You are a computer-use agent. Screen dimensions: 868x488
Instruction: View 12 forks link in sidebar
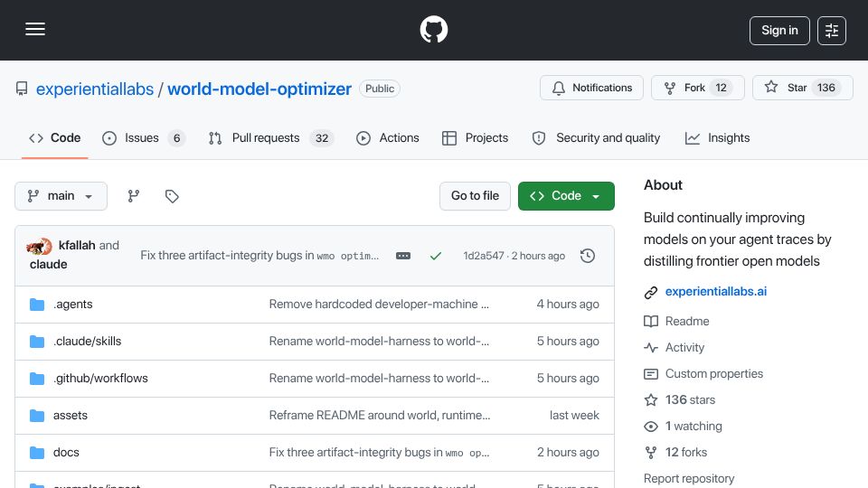pyautogui.click(x=686, y=453)
